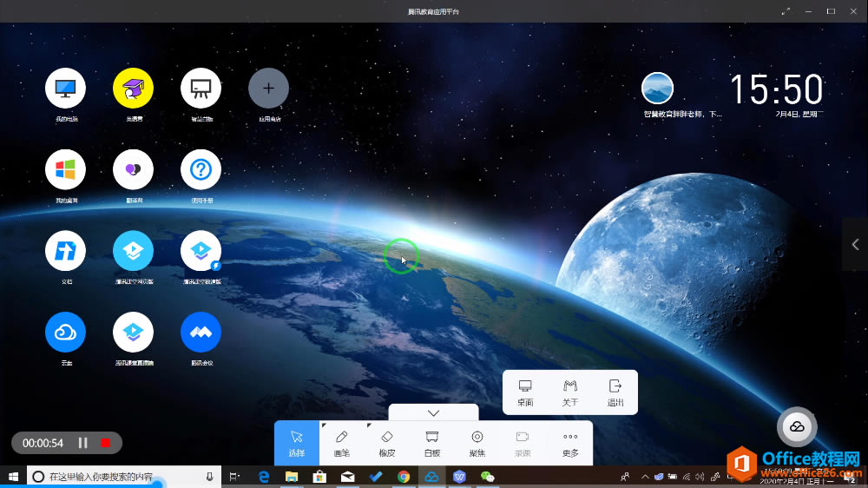Open the 更多 more options menu
The height and width of the screenshot is (488, 868).
tap(570, 443)
